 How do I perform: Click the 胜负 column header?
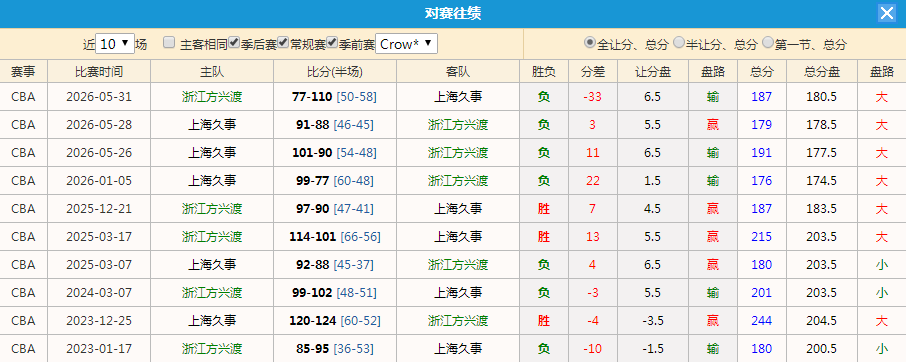544,71
